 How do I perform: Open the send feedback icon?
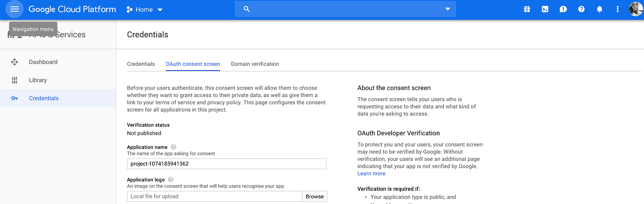pyautogui.click(x=563, y=9)
